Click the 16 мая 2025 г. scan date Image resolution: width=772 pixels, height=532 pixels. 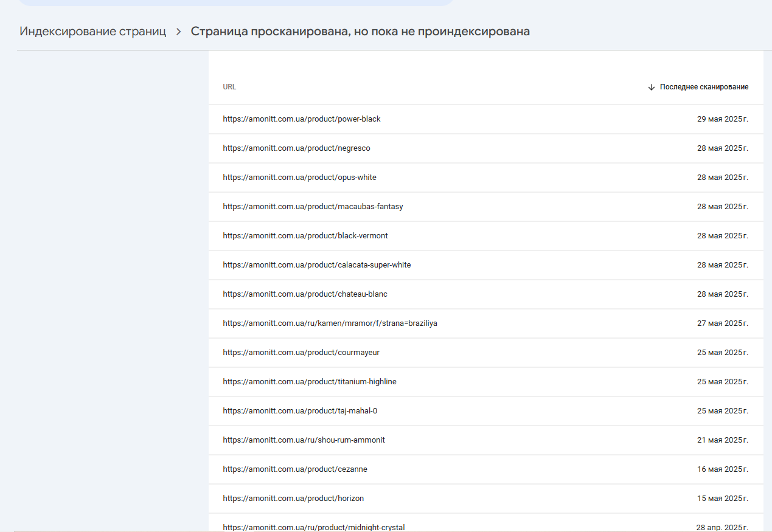coord(723,469)
